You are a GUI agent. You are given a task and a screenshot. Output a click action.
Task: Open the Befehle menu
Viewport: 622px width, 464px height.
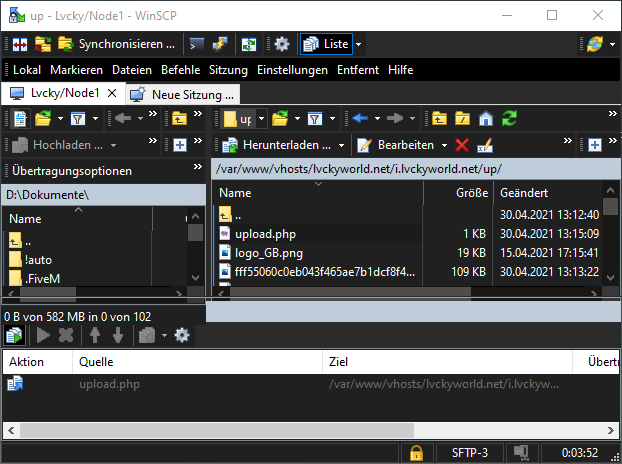pos(180,70)
